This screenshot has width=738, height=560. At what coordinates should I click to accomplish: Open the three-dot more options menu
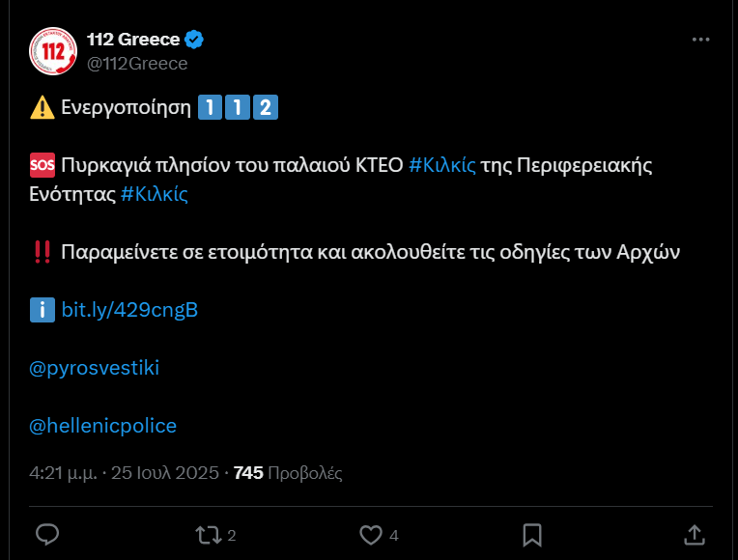(701, 40)
